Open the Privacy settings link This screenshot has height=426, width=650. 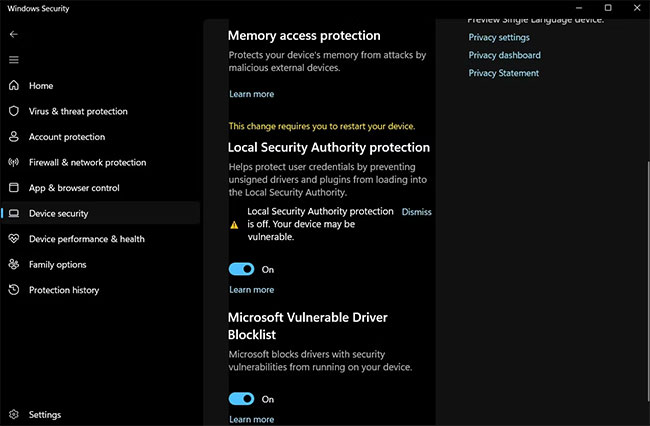(x=499, y=37)
